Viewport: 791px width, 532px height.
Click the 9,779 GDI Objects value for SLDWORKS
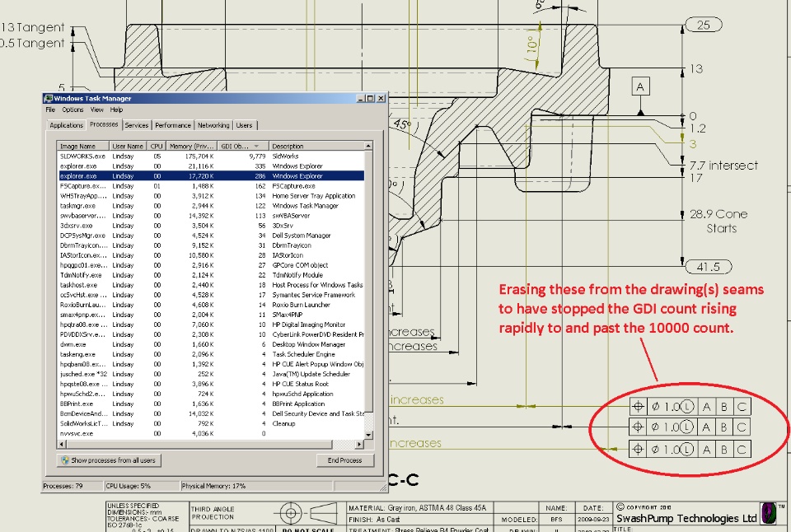click(x=257, y=156)
